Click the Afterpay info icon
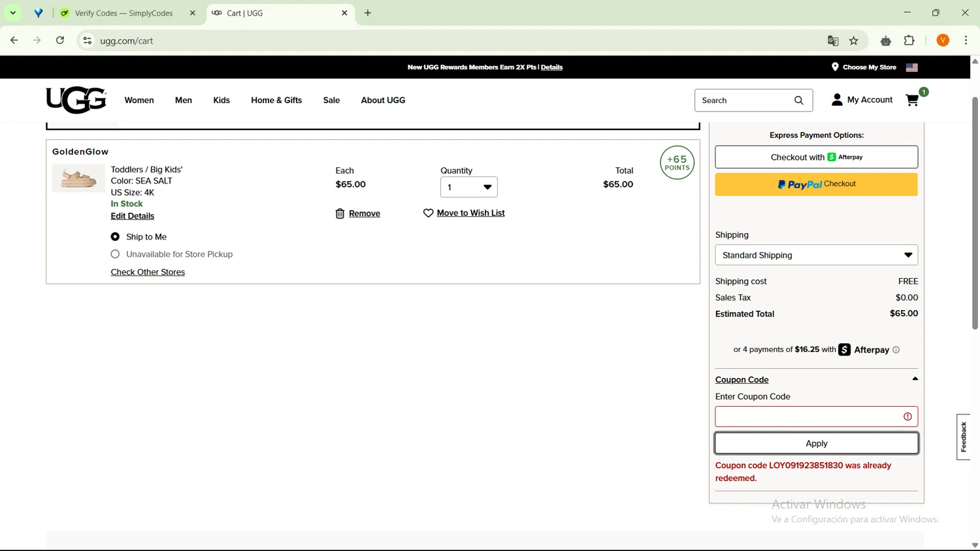 (x=896, y=350)
